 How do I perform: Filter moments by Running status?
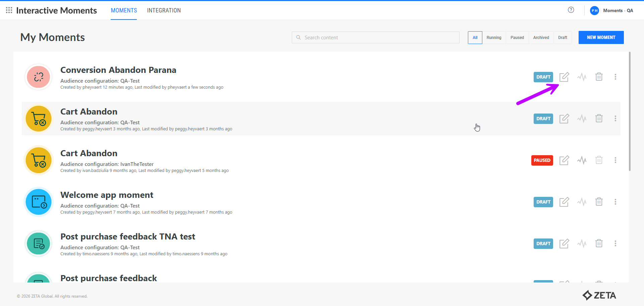tap(494, 38)
